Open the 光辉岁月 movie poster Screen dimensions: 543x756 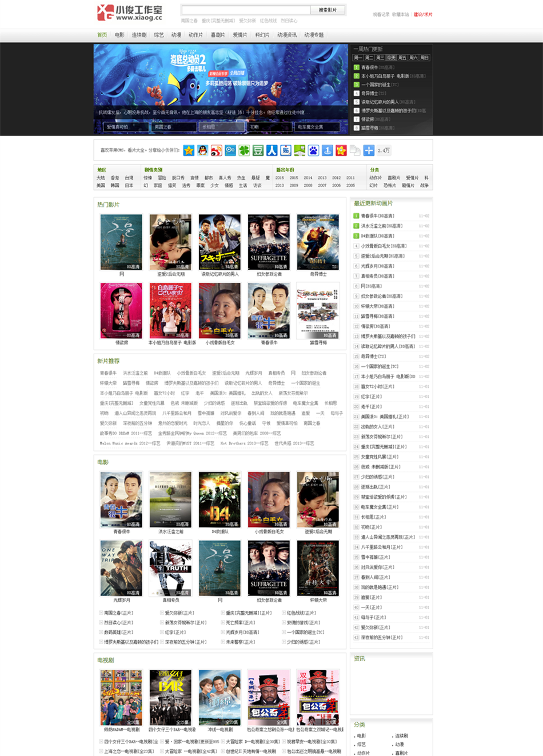click(x=121, y=568)
